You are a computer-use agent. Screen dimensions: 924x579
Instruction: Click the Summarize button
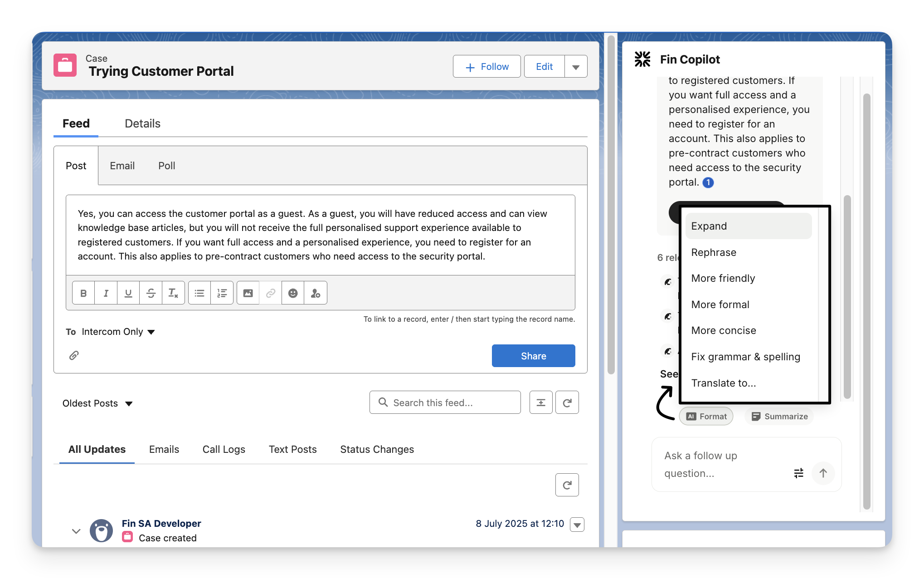779,417
